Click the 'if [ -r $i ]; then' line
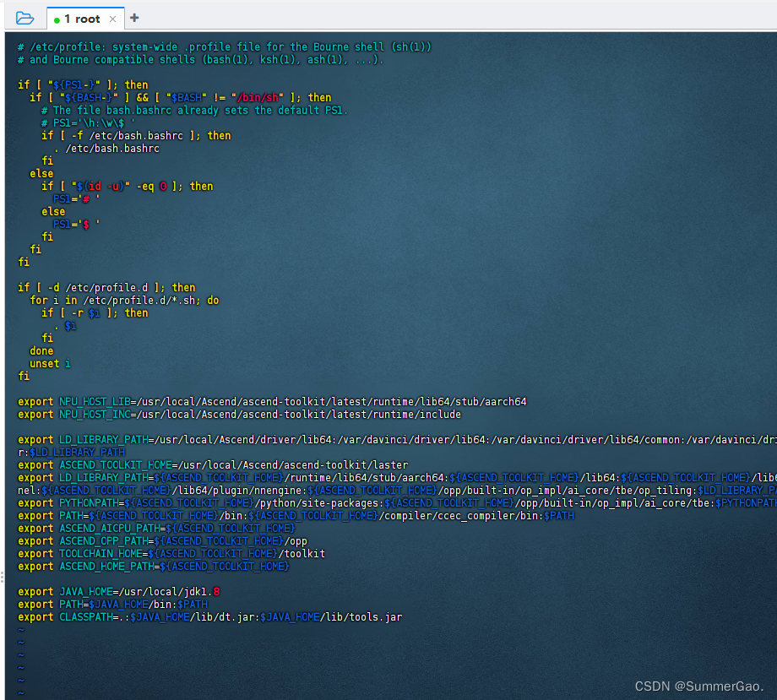Image resolution: width=777 pixels, height=700 pixels. 95,313
